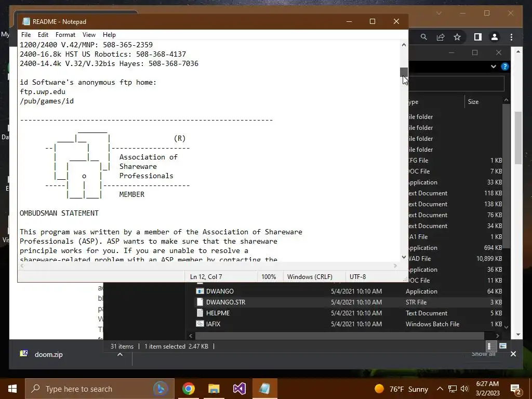This screenshot has height=399, width=532.
Task: Switch to large icons view in Explorer
Action: click(503, 346)
